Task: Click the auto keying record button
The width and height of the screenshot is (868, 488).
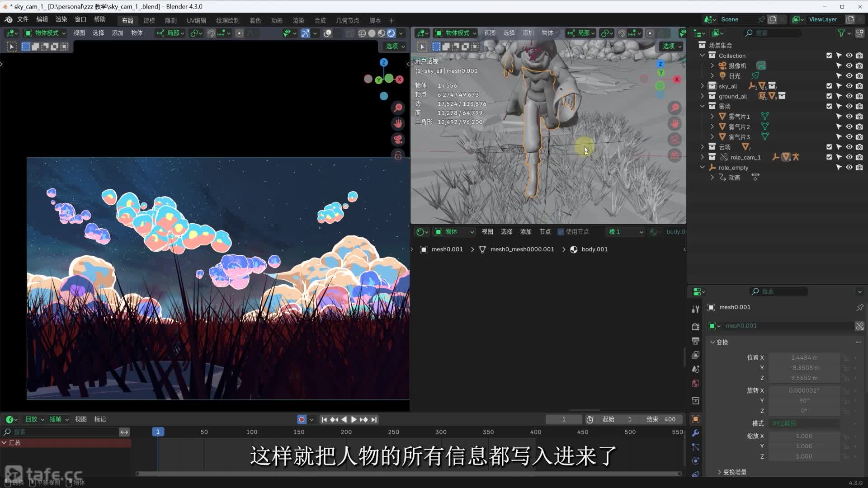Action: [302, 419]
